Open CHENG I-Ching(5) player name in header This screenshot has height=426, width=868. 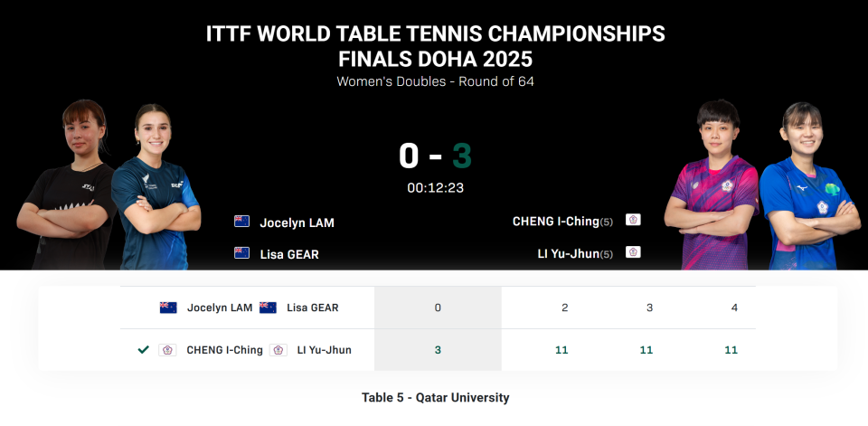tap(562, 222)
